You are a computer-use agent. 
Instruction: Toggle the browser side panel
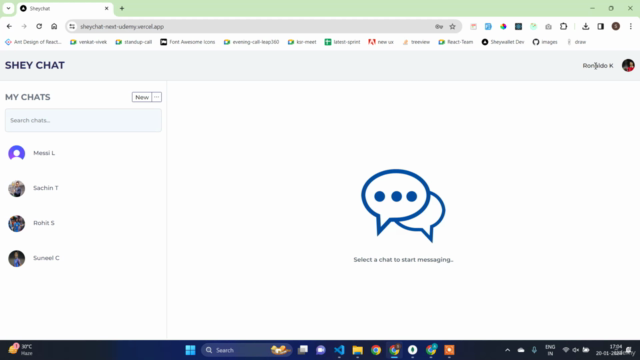(x=600, y=27)
